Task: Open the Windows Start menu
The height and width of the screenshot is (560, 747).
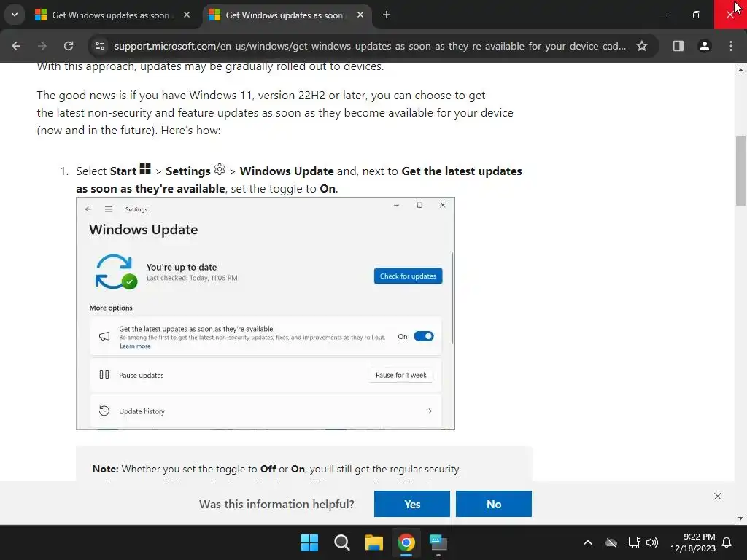Action: click(309, 542)
